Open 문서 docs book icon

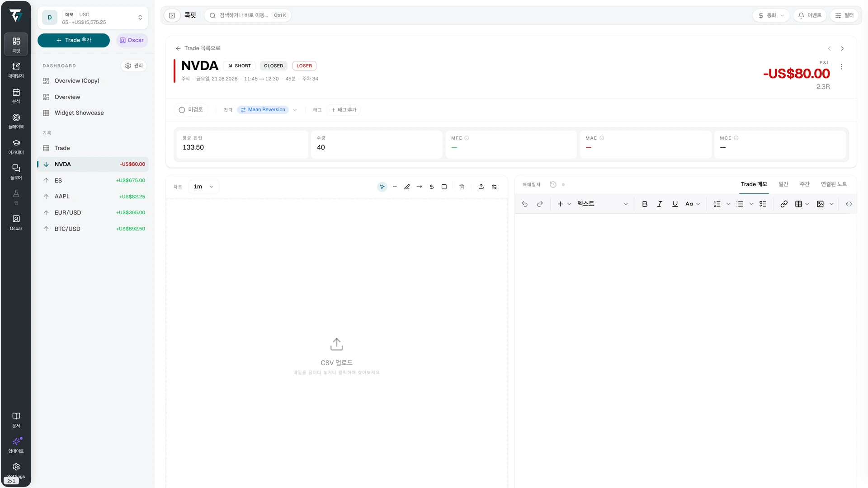16,419
